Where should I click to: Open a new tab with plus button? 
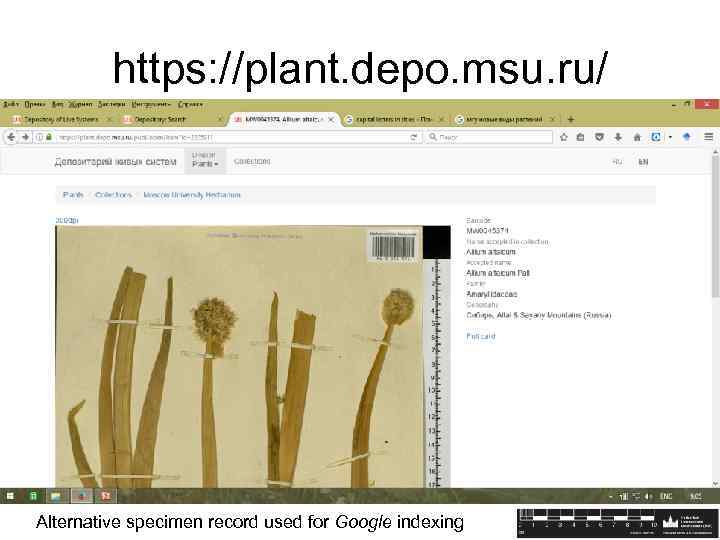(571, 119)
